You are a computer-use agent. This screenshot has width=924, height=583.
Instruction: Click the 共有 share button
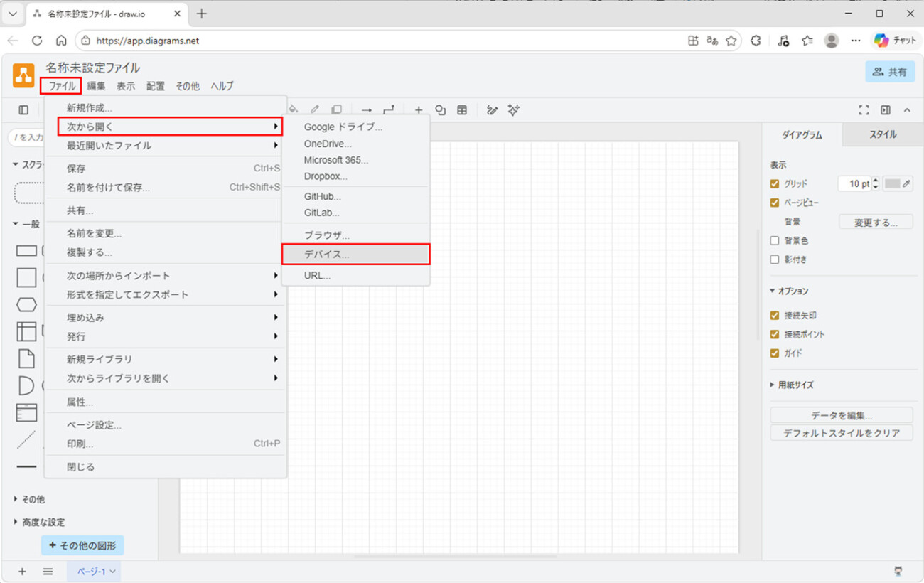tap(890, 72)
